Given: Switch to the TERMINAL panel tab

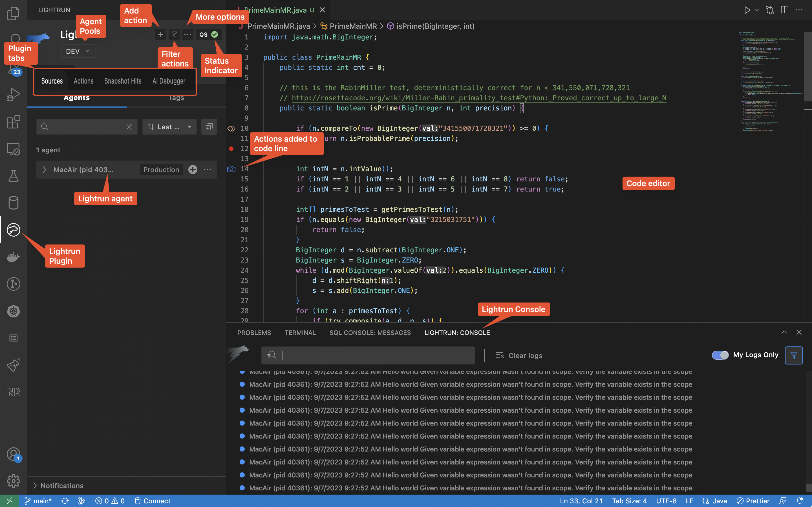Looking at the screenshot, I should point(300,333).
